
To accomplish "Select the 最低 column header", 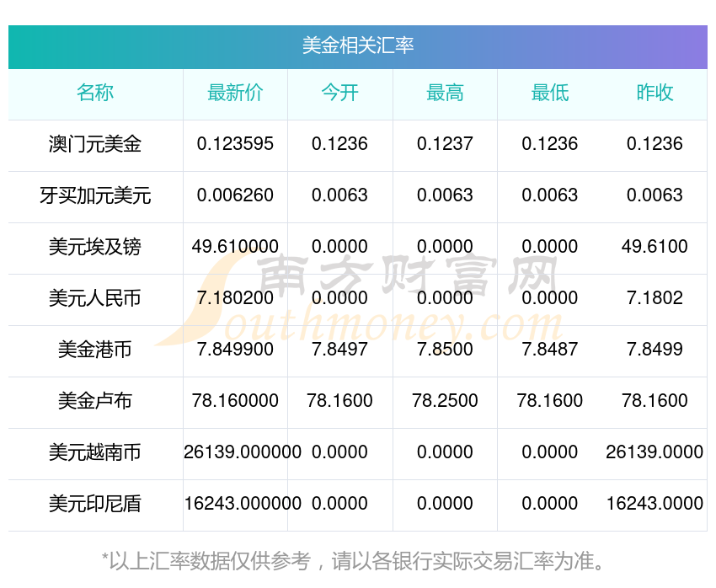I will pos(550,93).
